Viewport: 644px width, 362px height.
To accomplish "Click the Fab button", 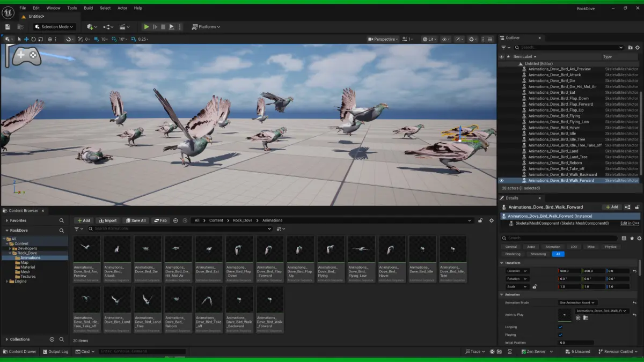I will 160,220.
